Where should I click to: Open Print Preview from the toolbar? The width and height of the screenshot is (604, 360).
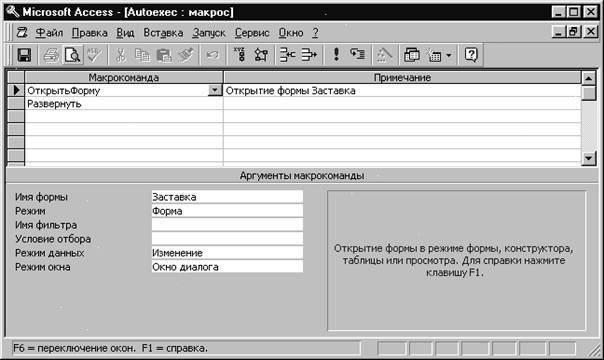72,55
